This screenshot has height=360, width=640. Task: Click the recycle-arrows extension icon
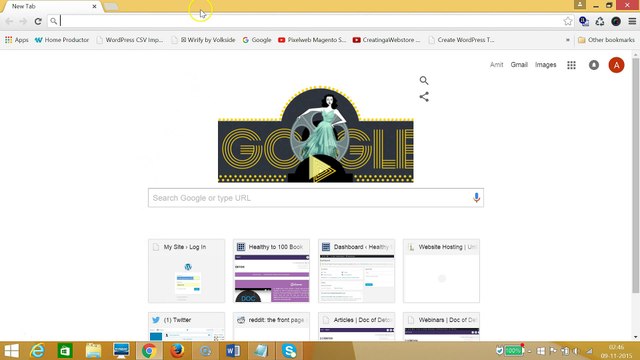600,21
